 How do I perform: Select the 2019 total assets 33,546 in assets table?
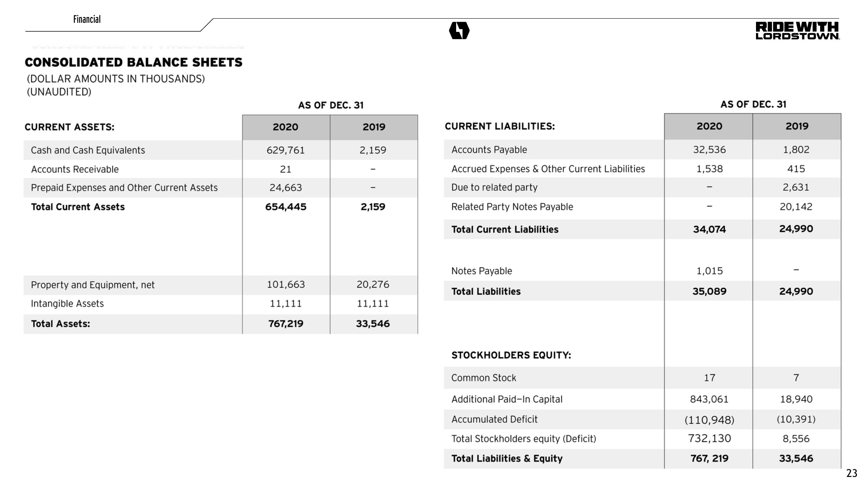pyautogui.click(x=373, y=324)
